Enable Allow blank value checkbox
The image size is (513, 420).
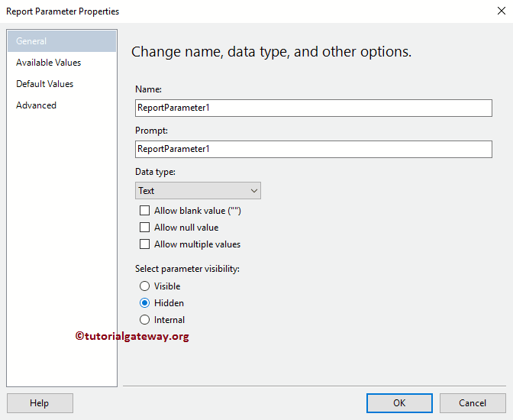click(x=145, y=211)
